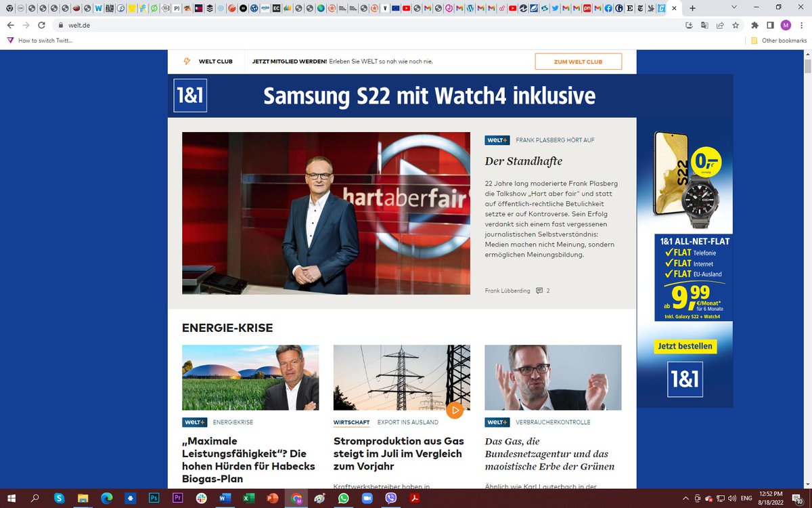Screen dimensions: 812x508
Task: Close the active welt.de tab
Action: point(674,8)
